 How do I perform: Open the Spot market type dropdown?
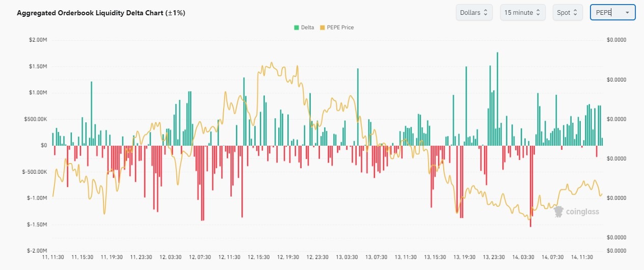568,12
